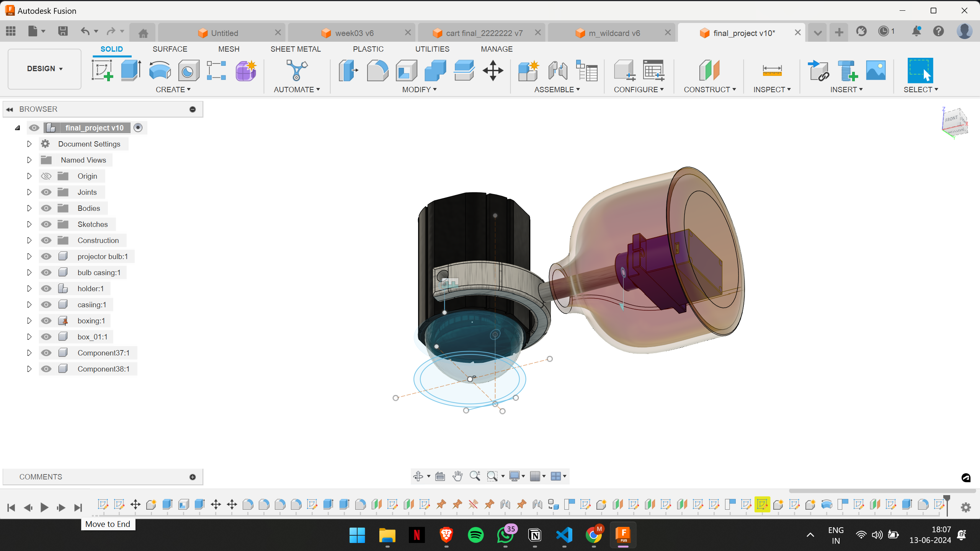Open the DESIGN workspace dropdown
Screen dimensions: 980x551
[x=44, y=69]
